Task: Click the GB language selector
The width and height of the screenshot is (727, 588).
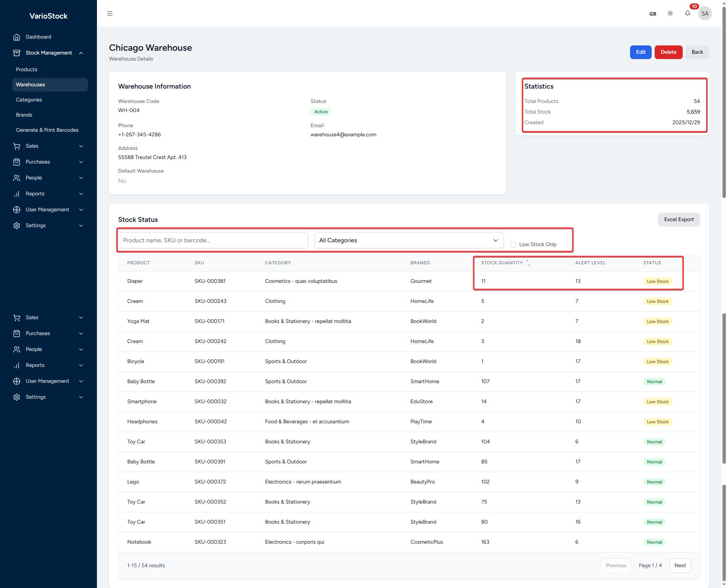Action: pos(652,14)
